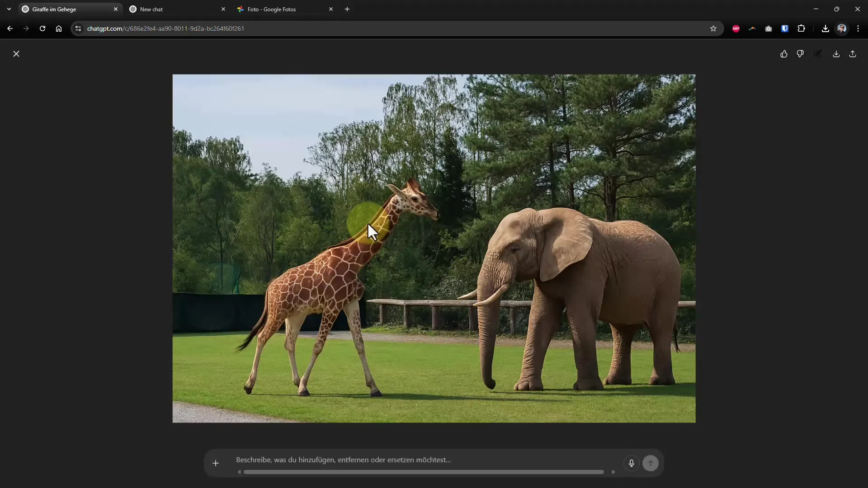The height and width of the screenshot is (488, 868).
Task: Select the edit selection brush icon
Action: pyautogui.click(x=817, y=54)
